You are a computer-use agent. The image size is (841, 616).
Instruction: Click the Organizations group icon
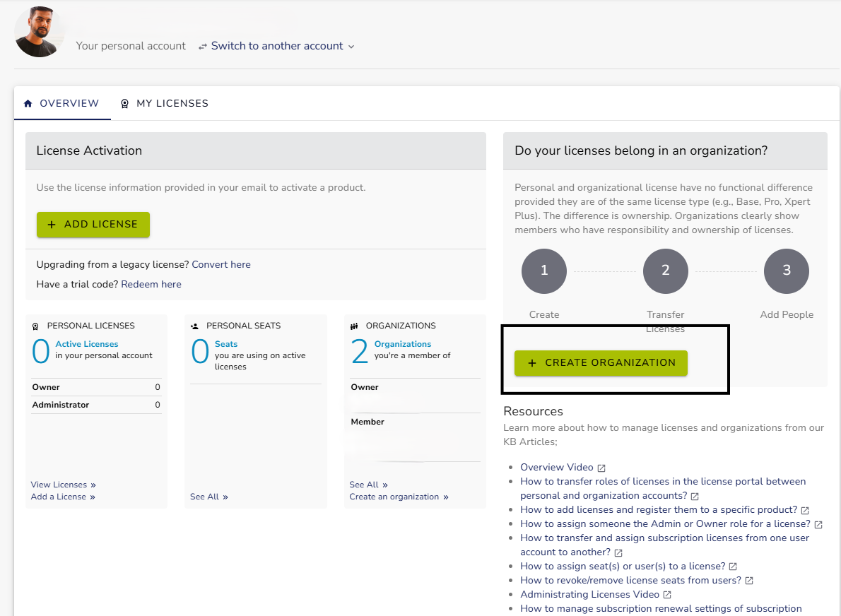tap(354, 326)
